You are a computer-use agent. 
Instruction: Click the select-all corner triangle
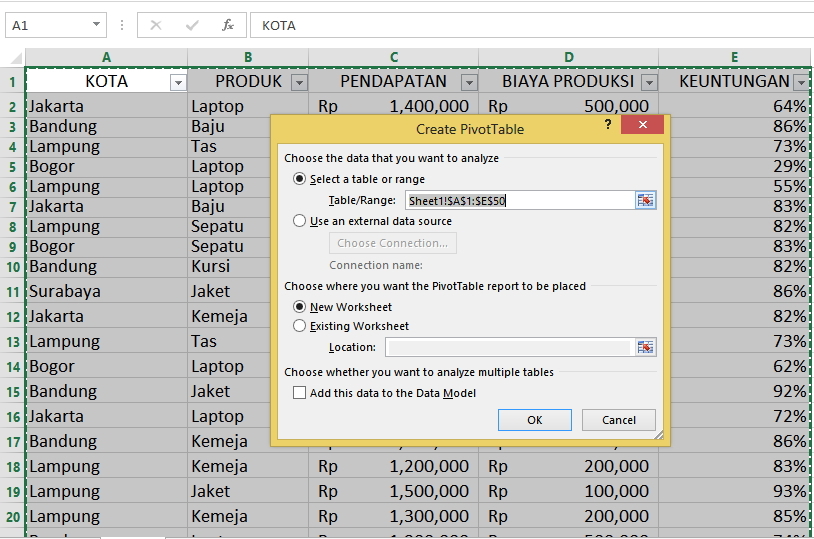17,57
